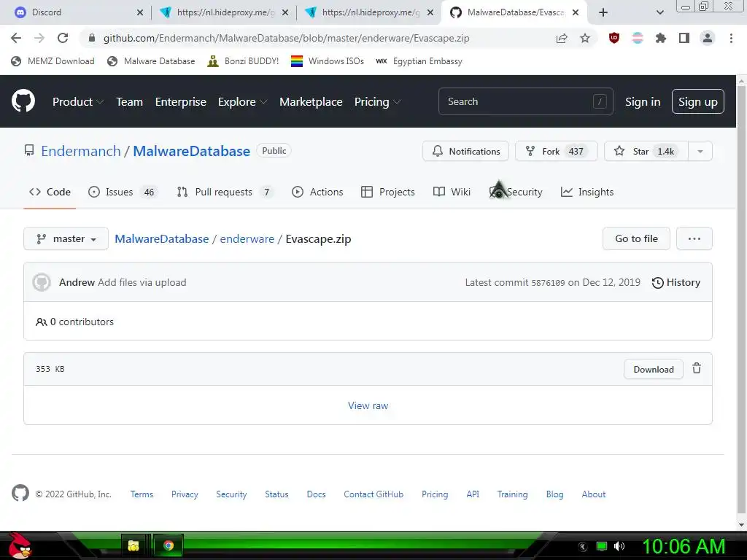Image resolution: width=747 pixels, height=560 pixels.
Task: Click the footer GitHub logo
Action: (20, 494)
